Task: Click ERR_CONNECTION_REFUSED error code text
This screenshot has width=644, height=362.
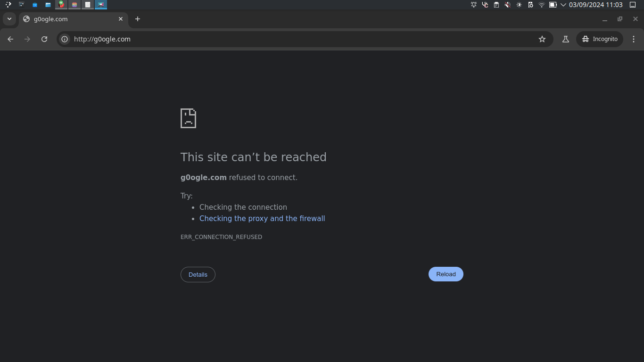Action: point(221,237)
